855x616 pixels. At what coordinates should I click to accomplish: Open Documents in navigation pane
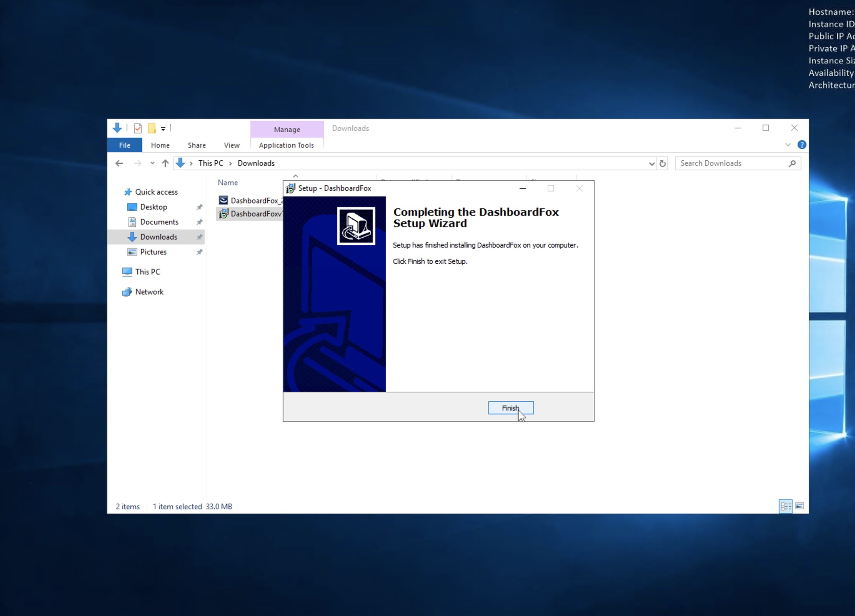[x=159, y=222]
